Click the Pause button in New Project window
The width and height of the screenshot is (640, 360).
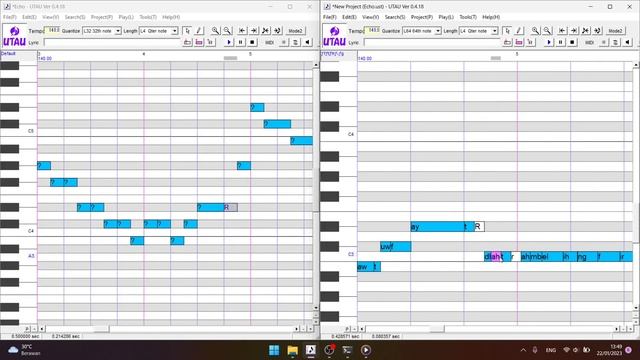coord(560,42)
